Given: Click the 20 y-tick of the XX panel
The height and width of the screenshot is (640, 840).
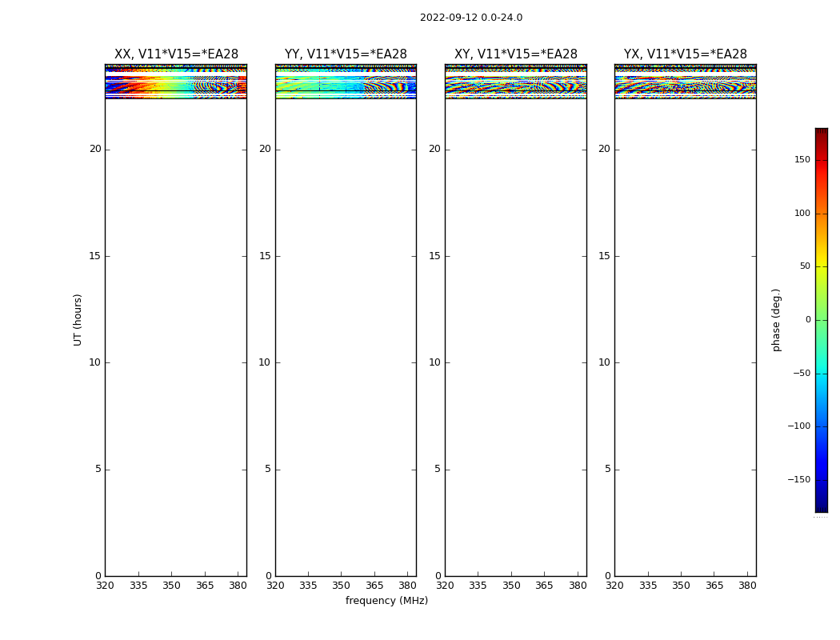Looking at the screenshot, I should coord(95,150).
